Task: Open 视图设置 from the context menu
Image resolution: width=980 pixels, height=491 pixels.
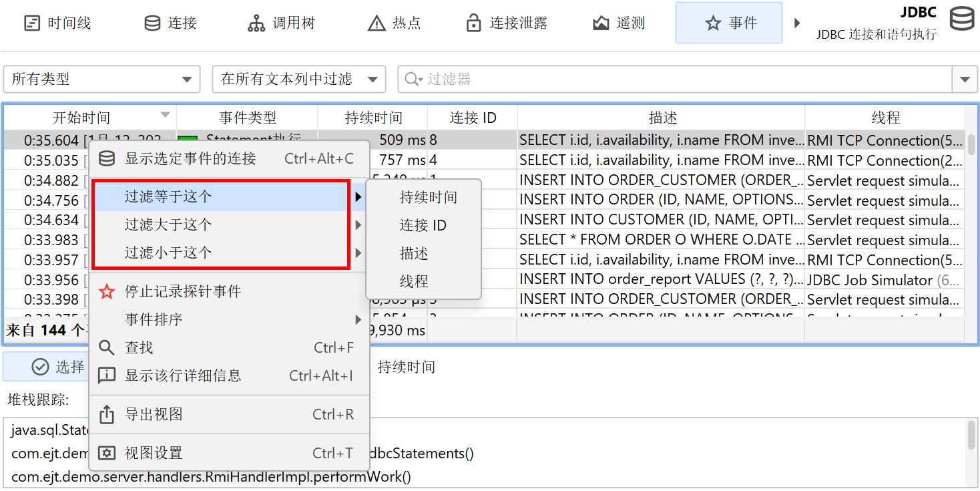Action: (154, 453)
